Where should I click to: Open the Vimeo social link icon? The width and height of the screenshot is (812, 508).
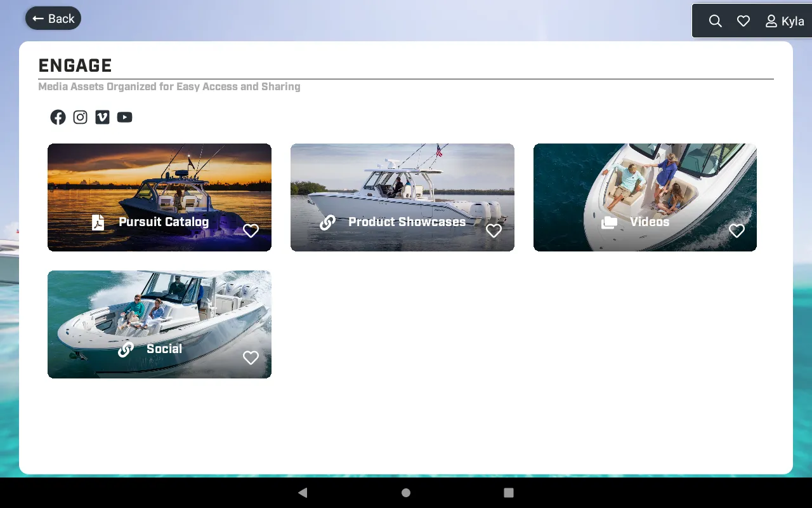(102, 117)
